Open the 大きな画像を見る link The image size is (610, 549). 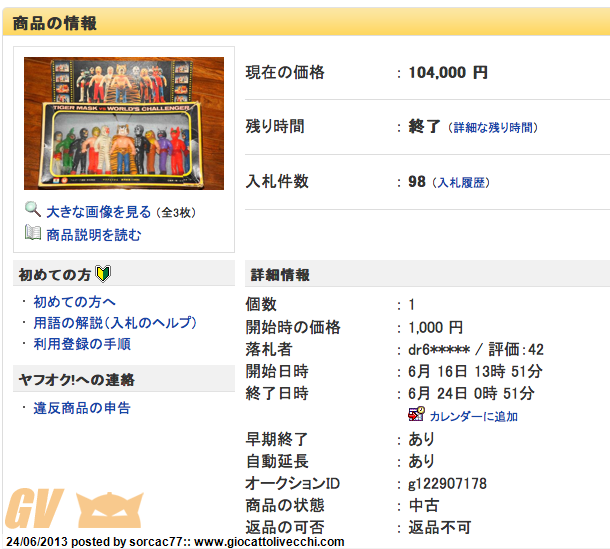98,212
